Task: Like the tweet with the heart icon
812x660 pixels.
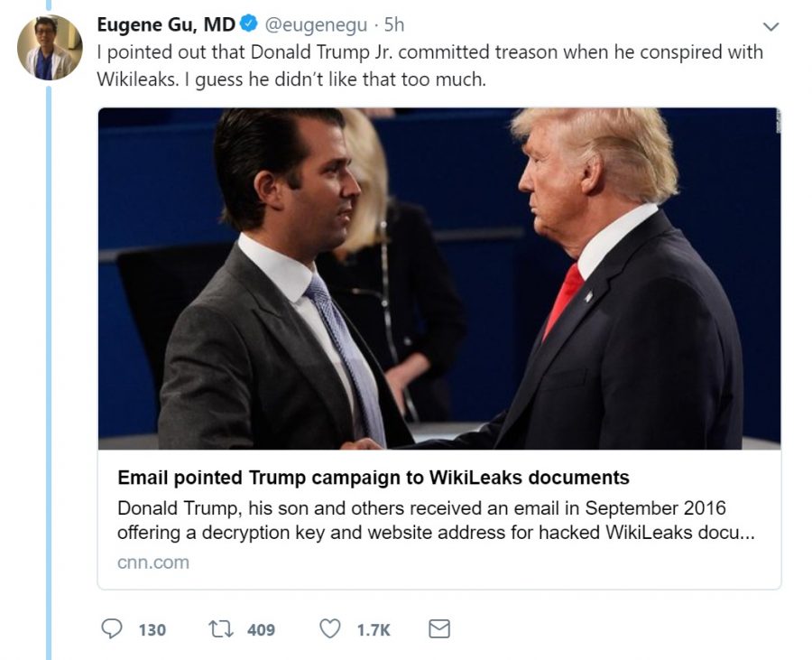Action: [330, 628]
